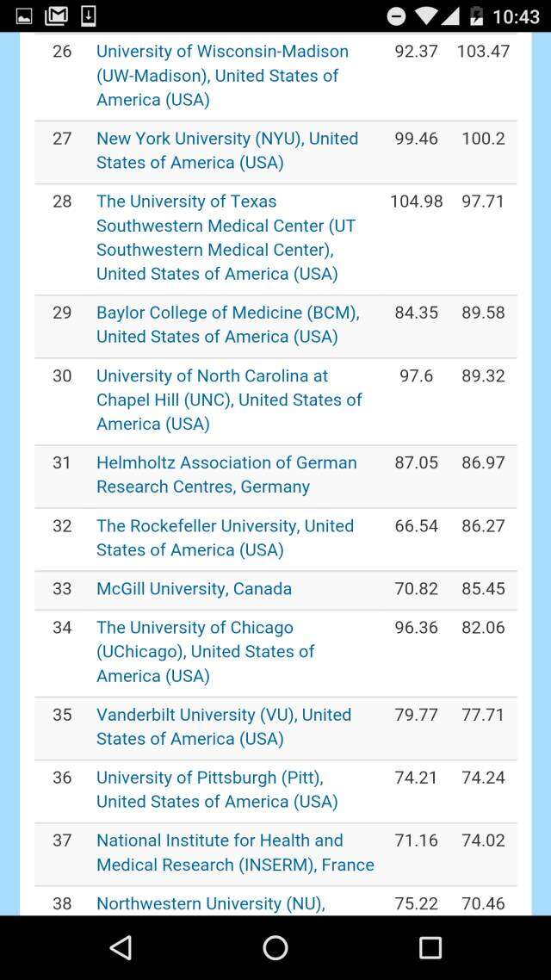The height and width of the screenshot is (980, 551).
Task: Open Helmholtz Association of German Research Centres
Action: tap(226, 474)
